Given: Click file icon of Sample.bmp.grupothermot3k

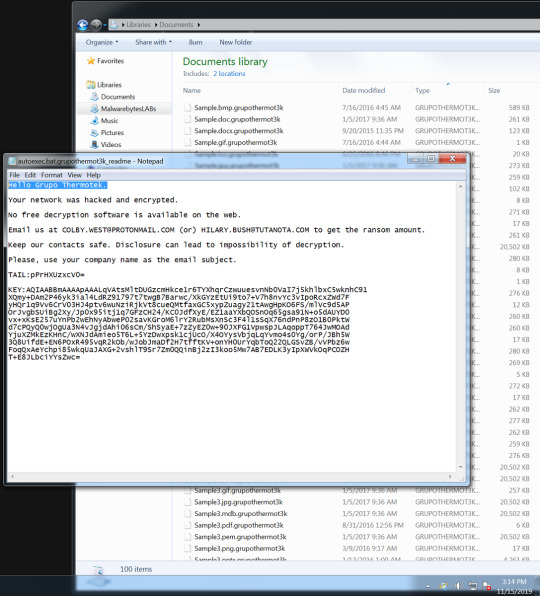Looking at the screenshot, I should point(187,108).
